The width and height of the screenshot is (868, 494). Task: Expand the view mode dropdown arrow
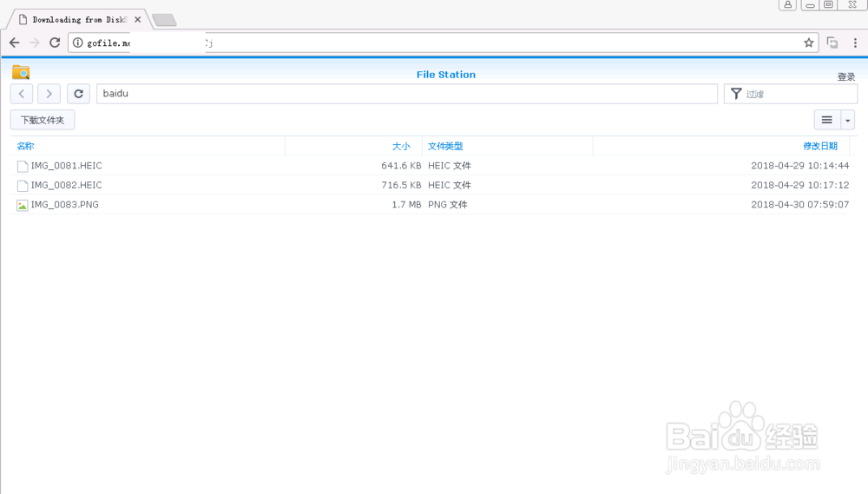pyautogui.click(x=847, y=120)
